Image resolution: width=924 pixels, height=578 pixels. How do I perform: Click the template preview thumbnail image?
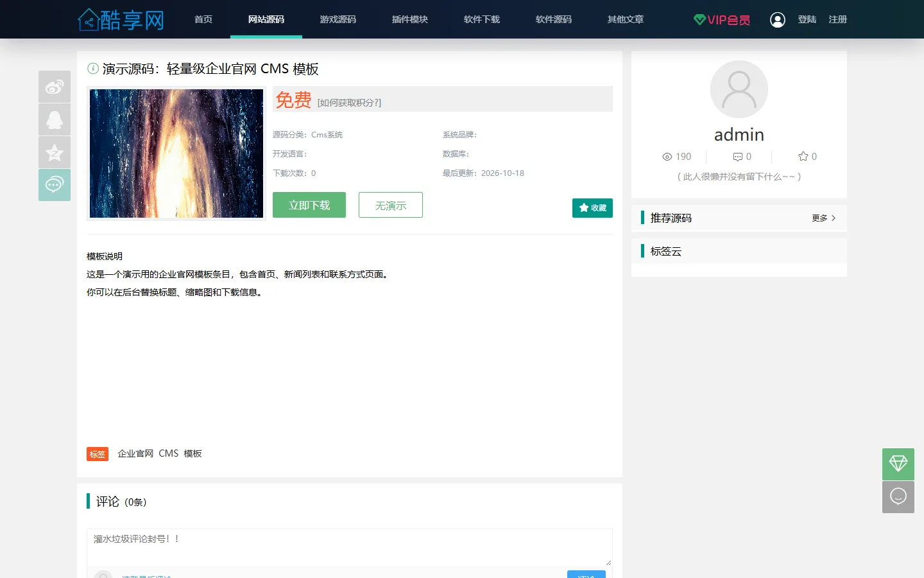point(176,153)
